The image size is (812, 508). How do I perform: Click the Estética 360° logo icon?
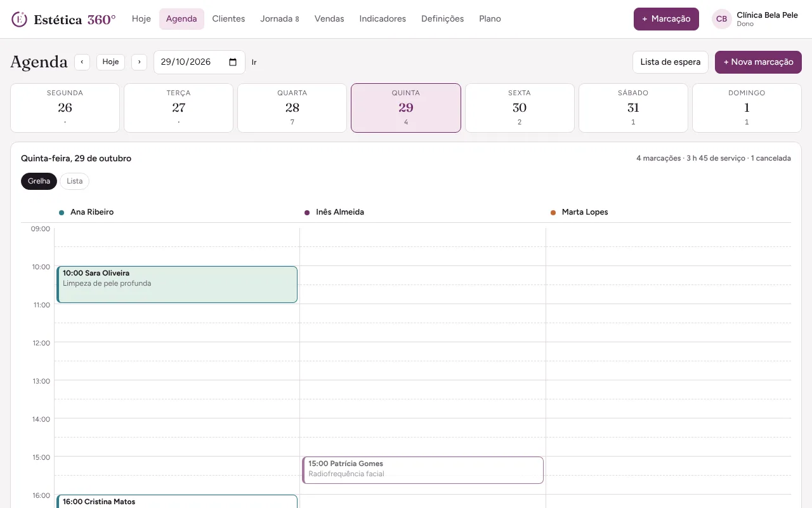(x=20, y=19)
